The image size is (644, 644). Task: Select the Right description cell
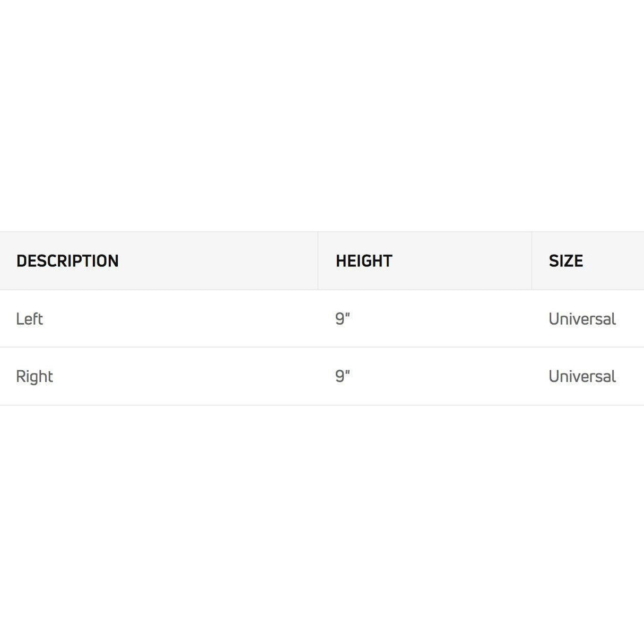tap(34, 377)
